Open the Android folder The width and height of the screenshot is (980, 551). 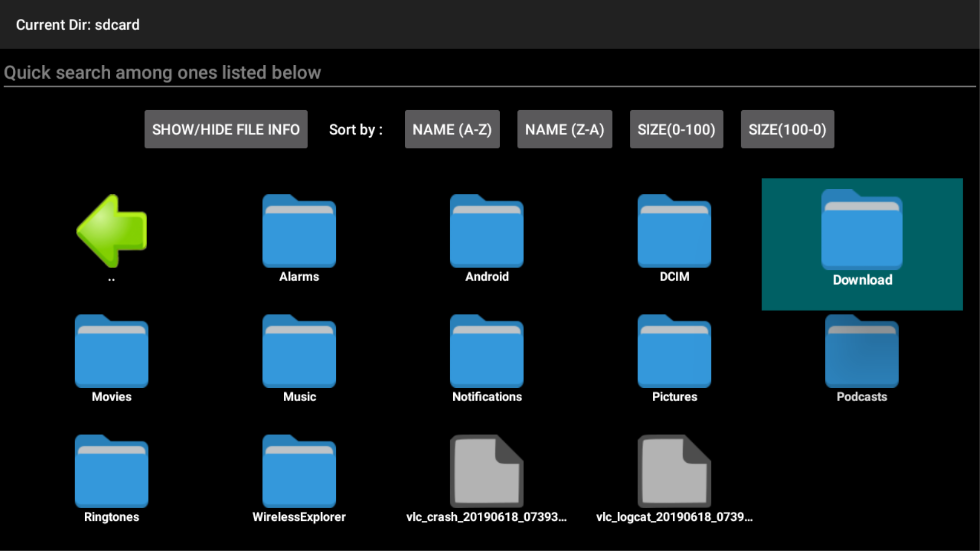486,235
